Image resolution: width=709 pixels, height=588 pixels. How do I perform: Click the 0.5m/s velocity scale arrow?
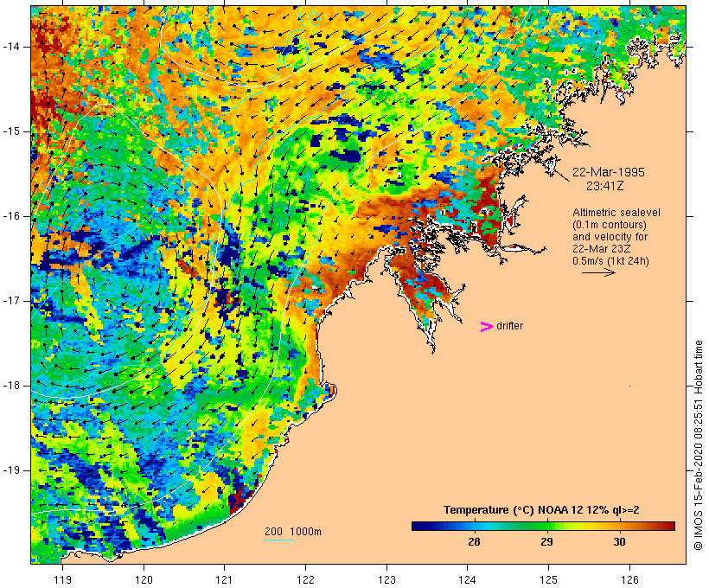(x=598, y=272)
